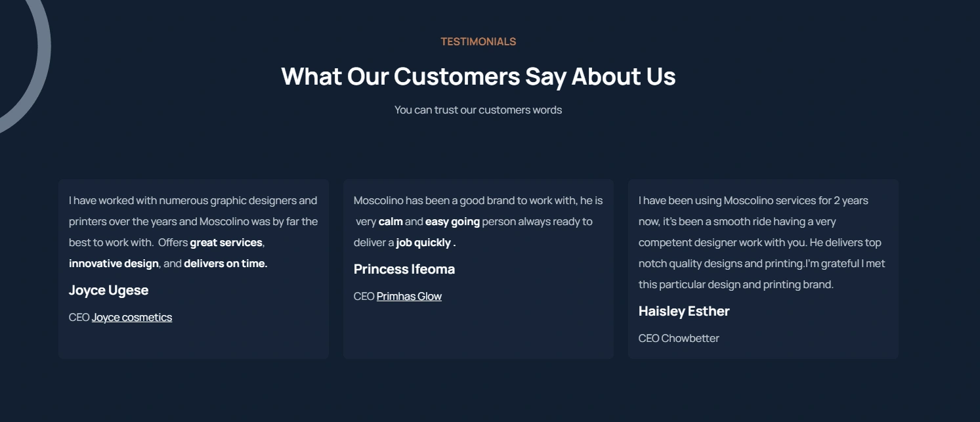Screen dimensions: 980x422
Task: Click the 'CEO Chowbetter' text
Action: [x=679, y=339]
